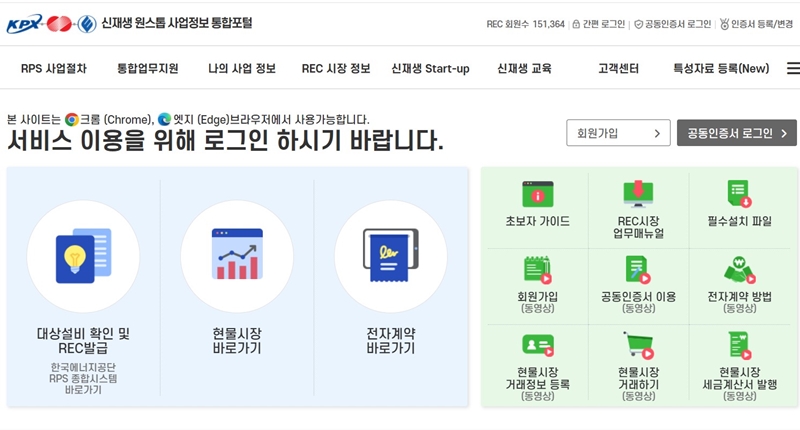Click the KPX logo in the header

23,23
